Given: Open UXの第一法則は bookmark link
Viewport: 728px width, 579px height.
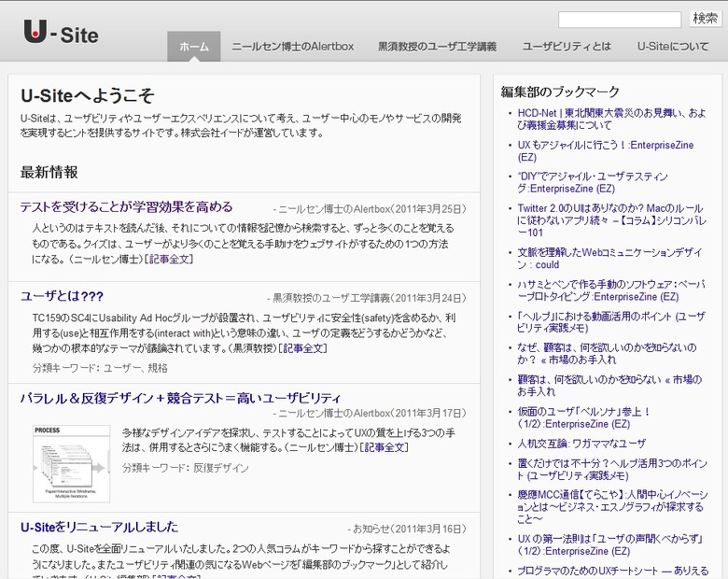Looking at the screenshot, I should [610, 545].
